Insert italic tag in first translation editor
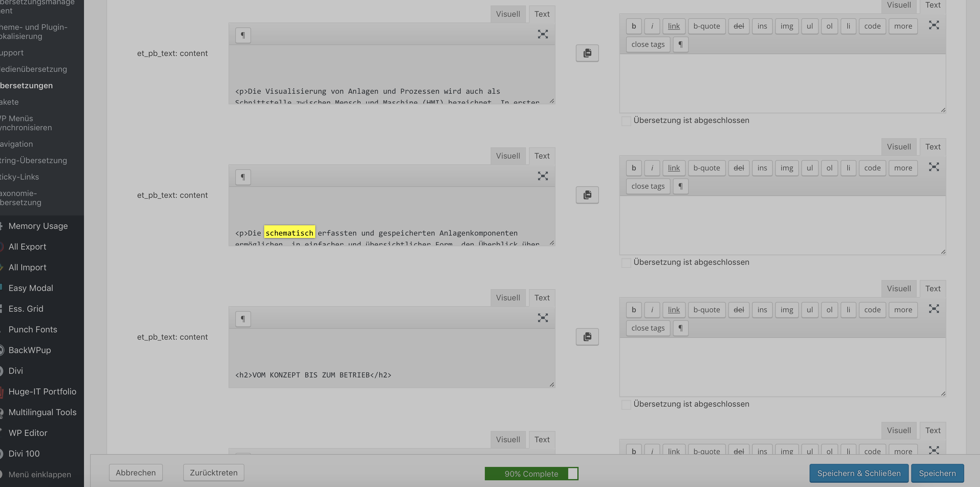 (x=652, y=26)
